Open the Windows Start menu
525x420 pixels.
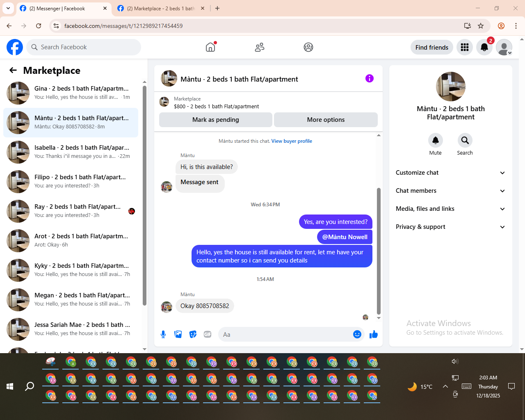[x=10, y=386]
